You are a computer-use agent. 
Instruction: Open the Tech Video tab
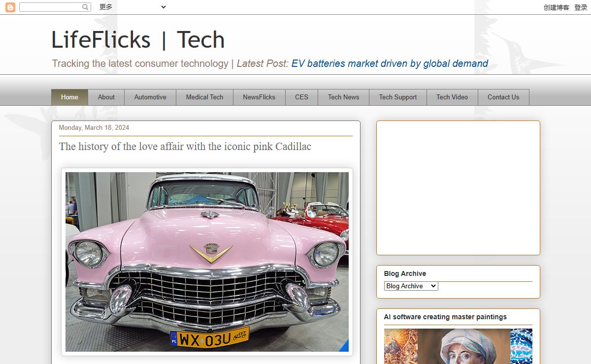(452, 97)
